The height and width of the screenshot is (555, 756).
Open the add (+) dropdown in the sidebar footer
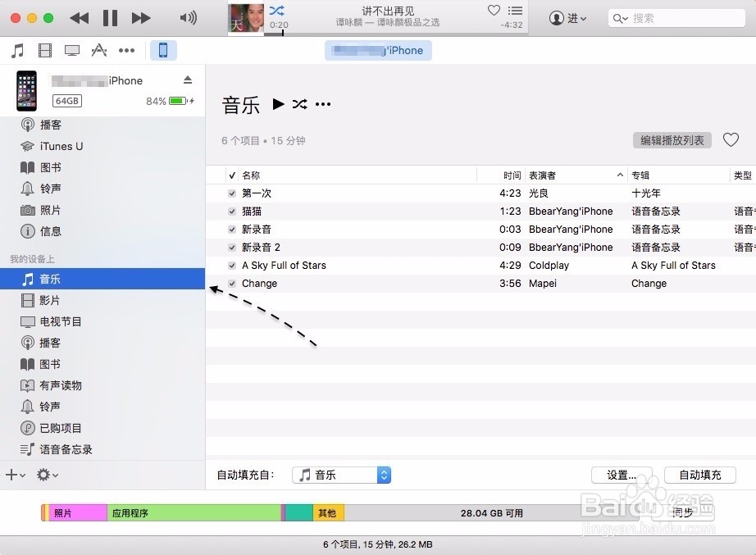16,475
